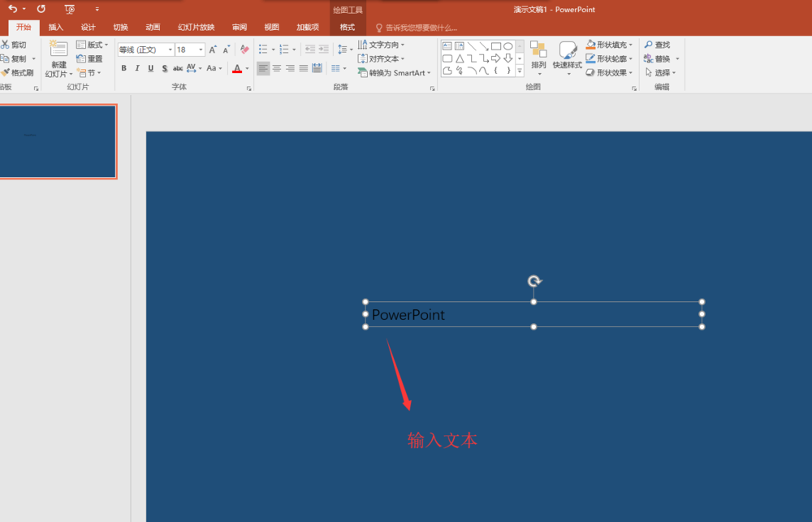Click the Redo/Repeat icon in the title bar

click(x=41, y=9)
